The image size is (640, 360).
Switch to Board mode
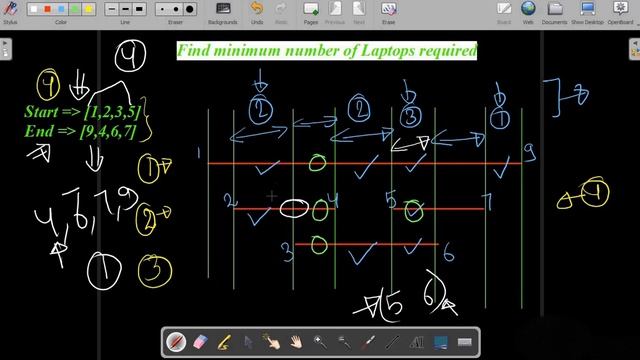504,13
